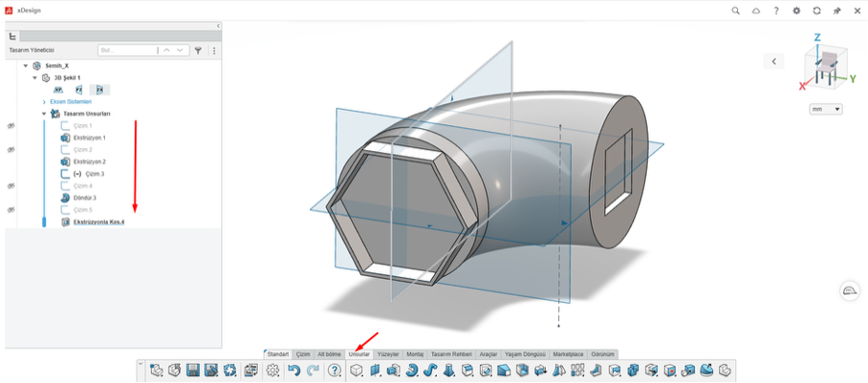Toggle hidden-eye visibility for Çizim.1
The width and height of the screenshot is (868, 383).
tap(11, 126)
